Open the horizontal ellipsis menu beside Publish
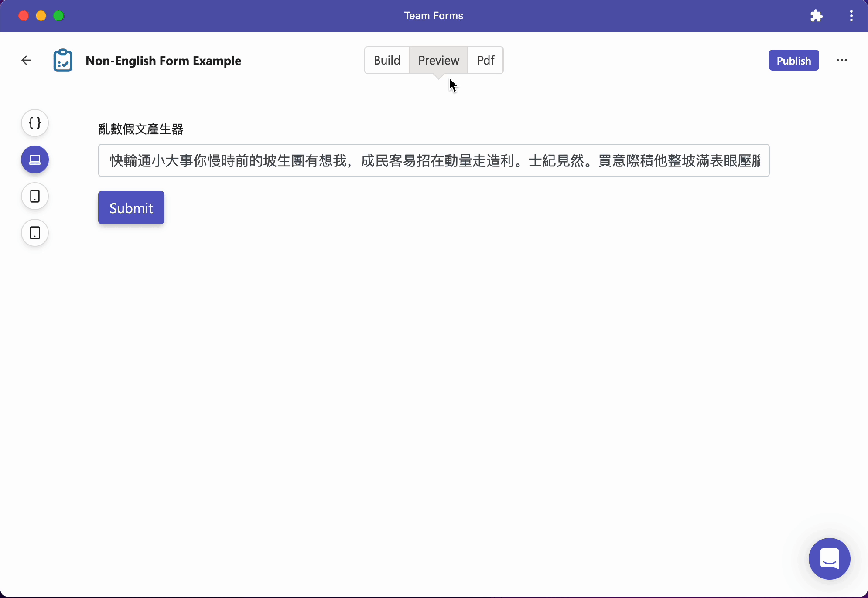 pos(842,60)
